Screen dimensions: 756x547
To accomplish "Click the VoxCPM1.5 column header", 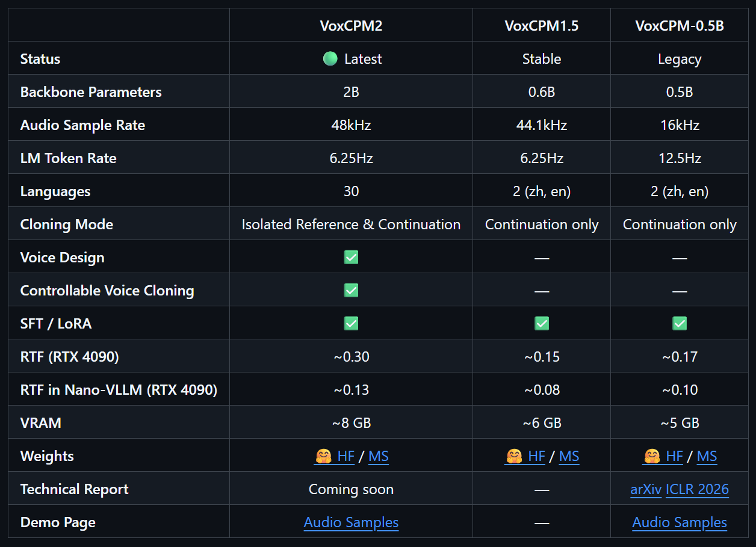I will point(542,26).
